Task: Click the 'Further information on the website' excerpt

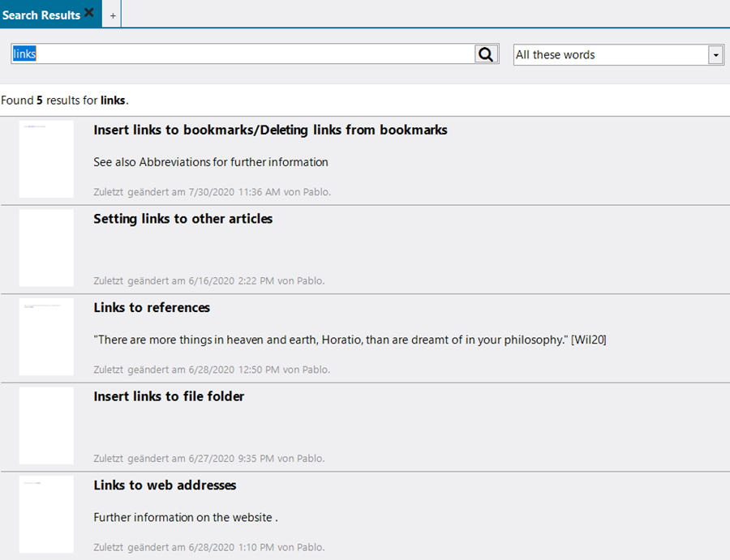Action: coord(185,518)
